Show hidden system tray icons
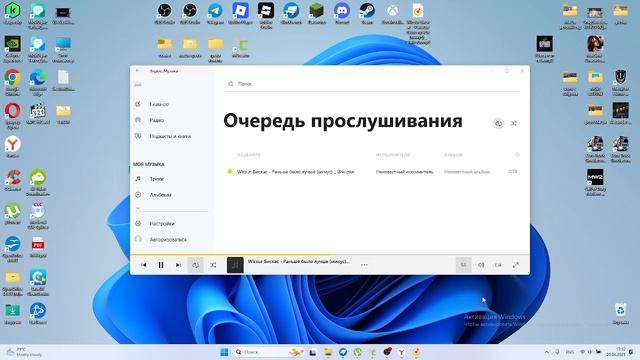This screenshot has width=640, height=360. [547, 352]
